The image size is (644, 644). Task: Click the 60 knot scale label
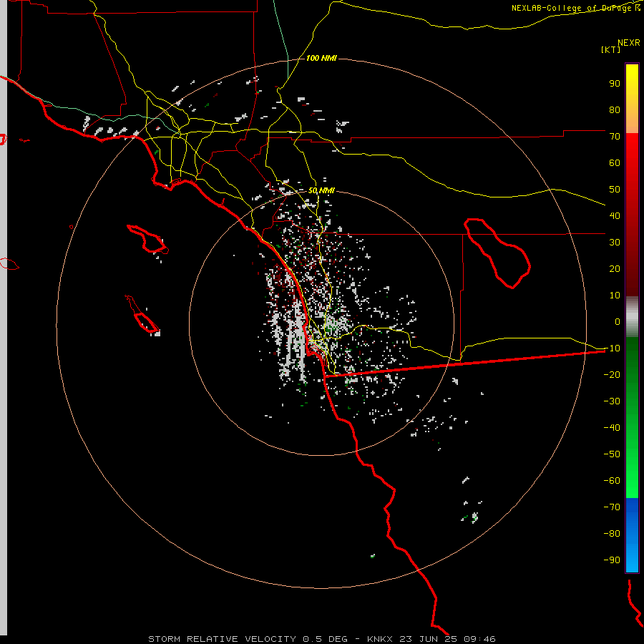click(615, 162)
